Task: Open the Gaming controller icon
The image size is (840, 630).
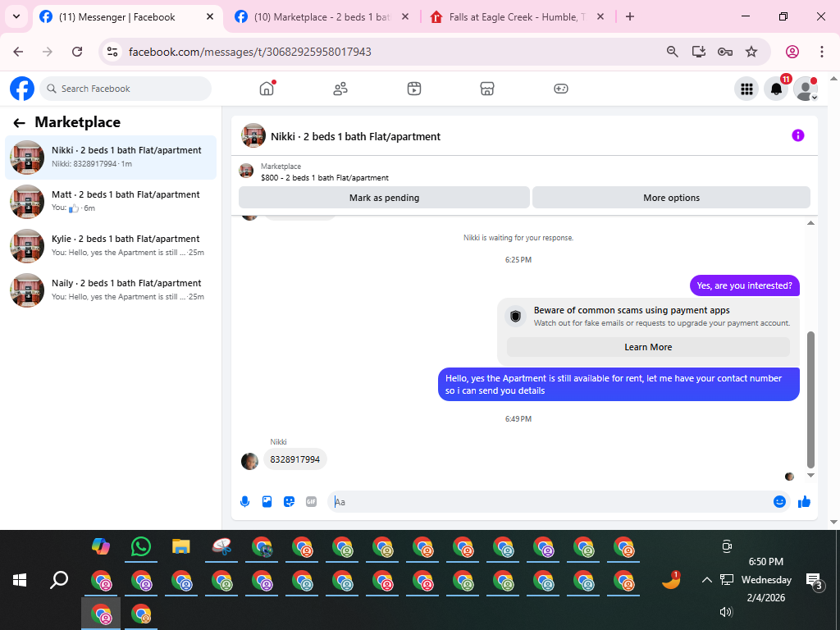Action: point(561,89)
